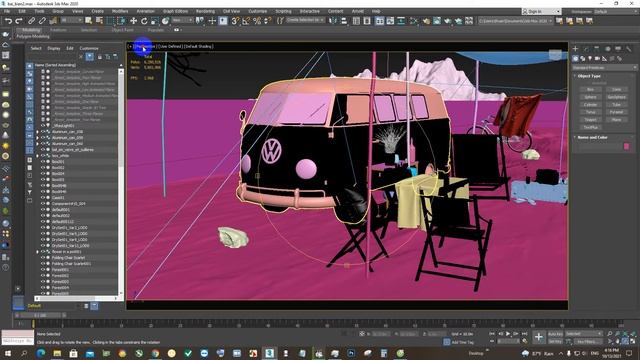Activate the Select and Scale tool
This screenshot has width=640, height=360.
[155, 21]
